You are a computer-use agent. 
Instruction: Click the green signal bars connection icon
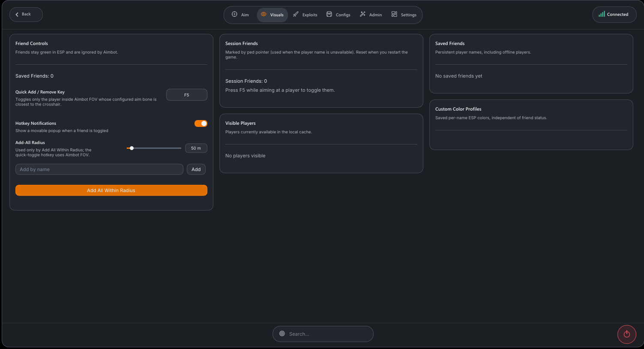(602, 14)
